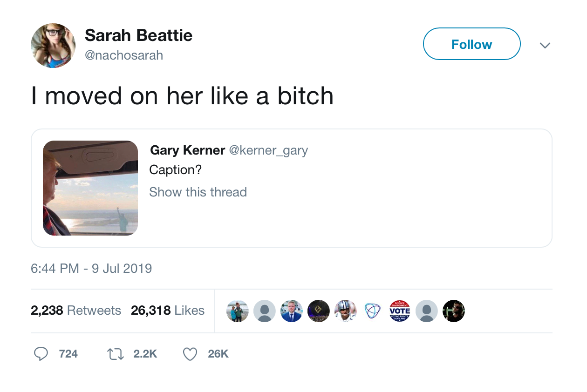Click the reply speech bubble icon
Viewport: 587px width, 392px height.
41,354
